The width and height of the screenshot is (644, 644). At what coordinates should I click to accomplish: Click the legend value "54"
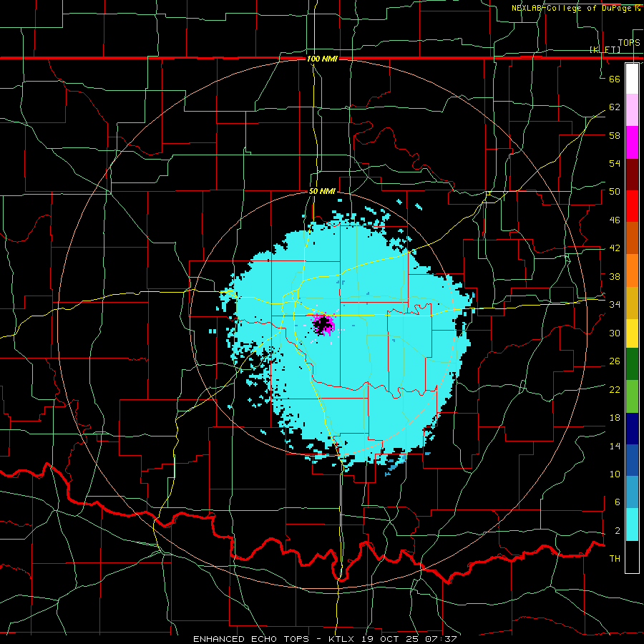point(615,163)
